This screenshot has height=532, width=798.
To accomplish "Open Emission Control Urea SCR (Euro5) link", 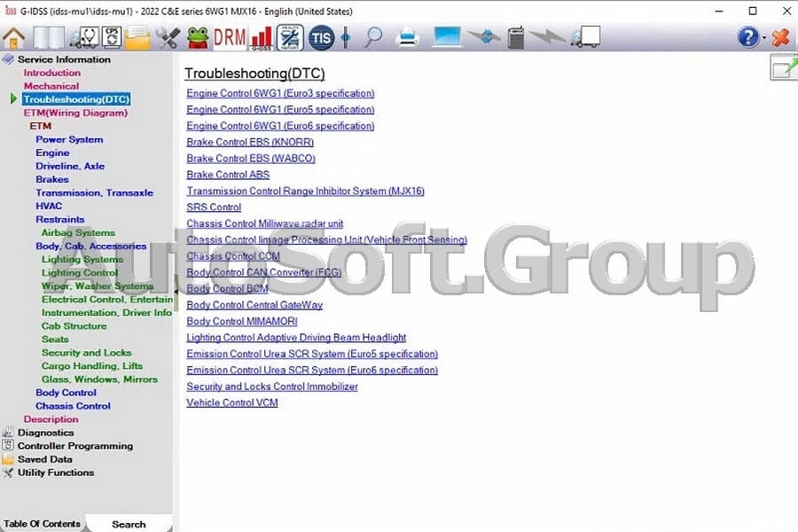I will [312, 354].
